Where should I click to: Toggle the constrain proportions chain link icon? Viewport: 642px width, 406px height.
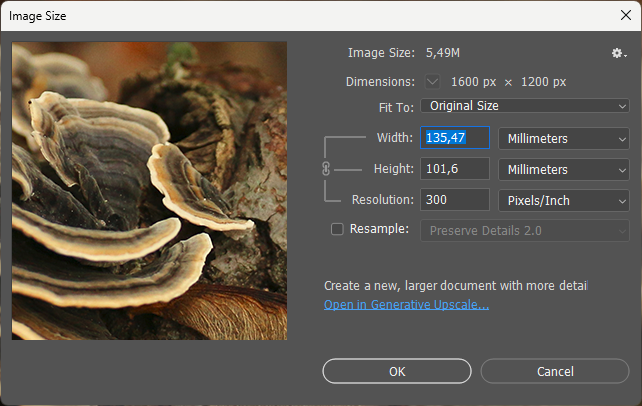click(x=326, y=169)
